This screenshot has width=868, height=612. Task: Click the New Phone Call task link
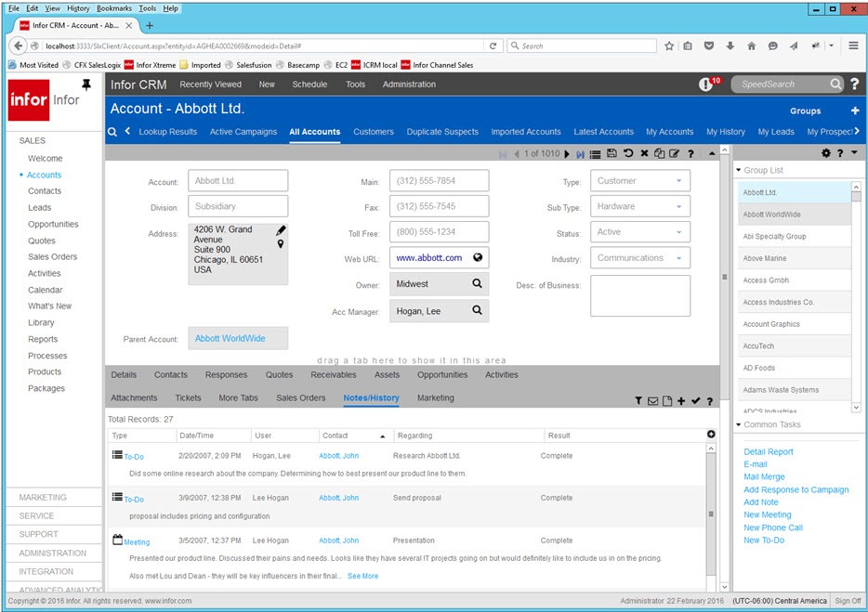773,527
